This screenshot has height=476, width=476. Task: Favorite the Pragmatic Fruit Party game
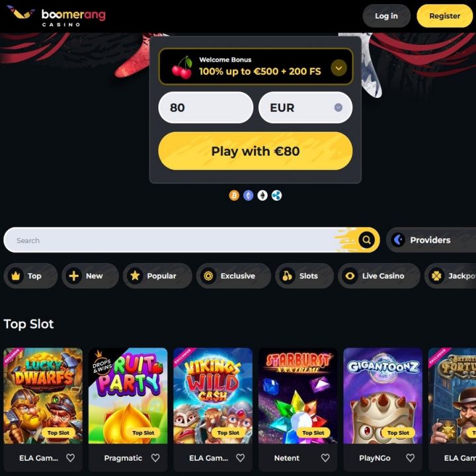click(x=155, y=457)
